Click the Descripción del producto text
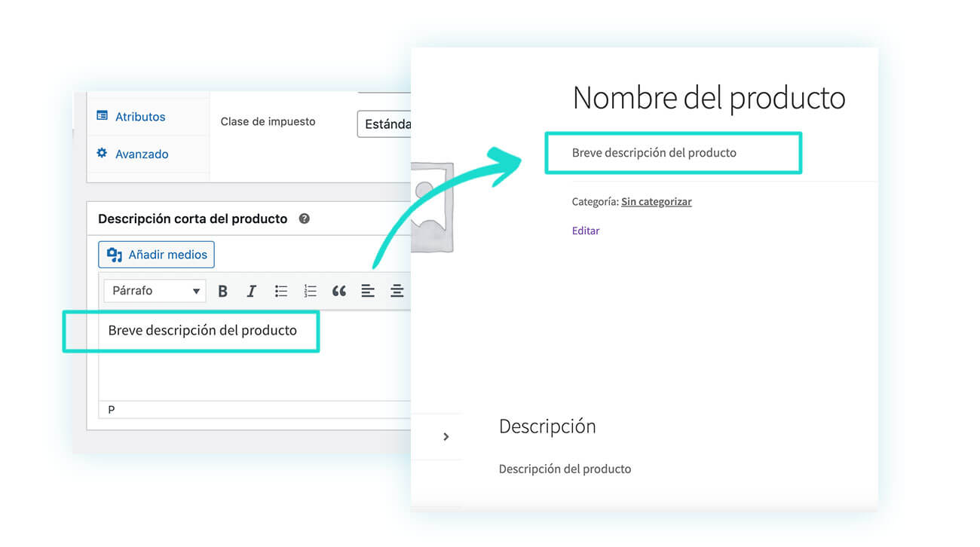The image size is (980, 547). pos(565,469)
